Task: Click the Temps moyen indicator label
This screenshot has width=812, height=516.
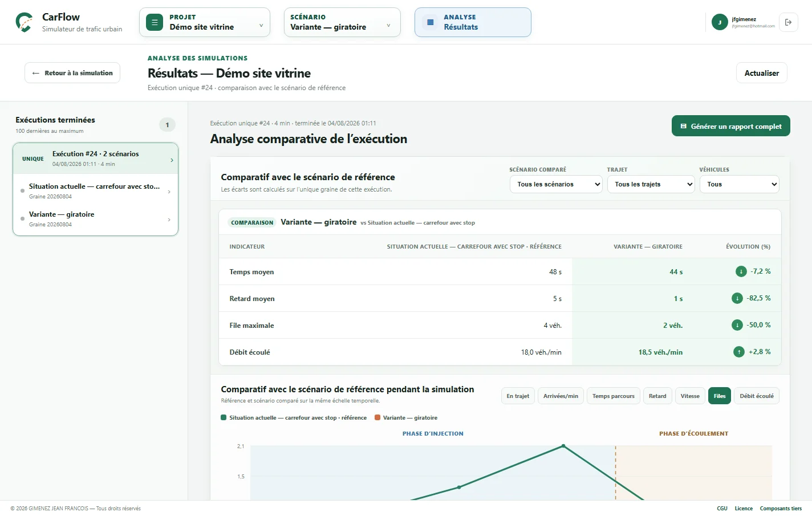Action: pyautogui.click(x=251, y=272)
